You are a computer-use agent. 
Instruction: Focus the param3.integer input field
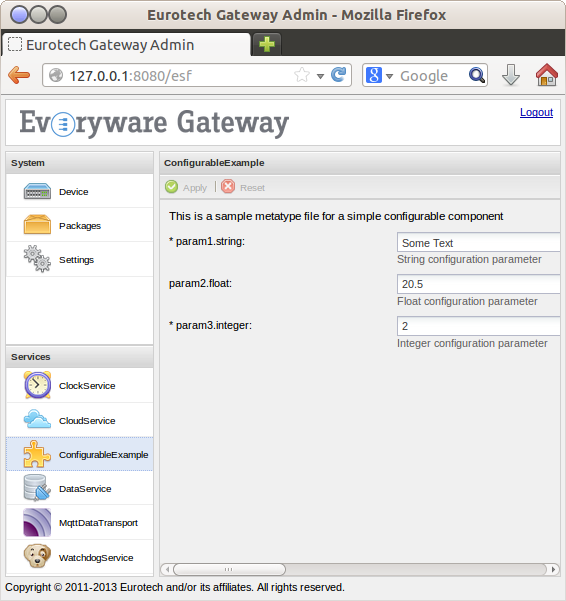pos(479,326)
